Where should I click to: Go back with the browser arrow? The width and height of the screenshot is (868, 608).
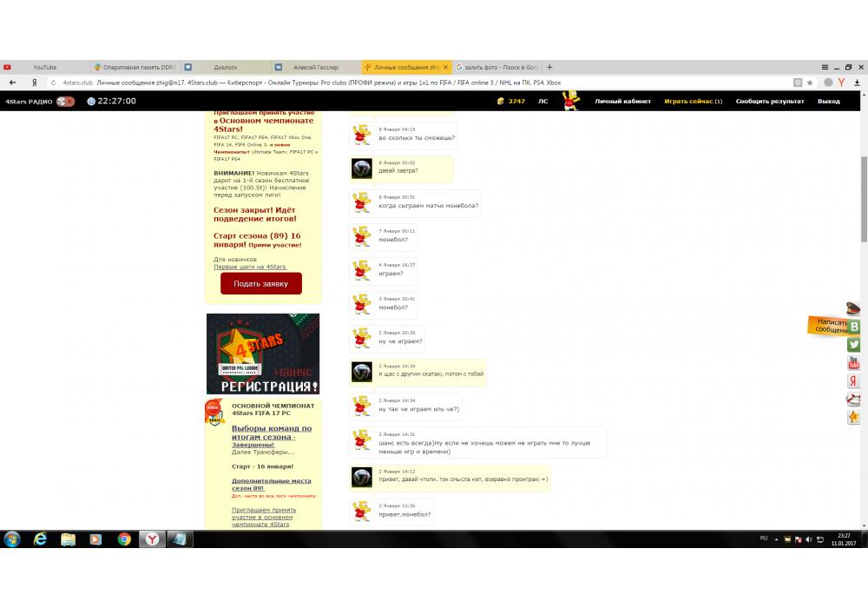12,83
